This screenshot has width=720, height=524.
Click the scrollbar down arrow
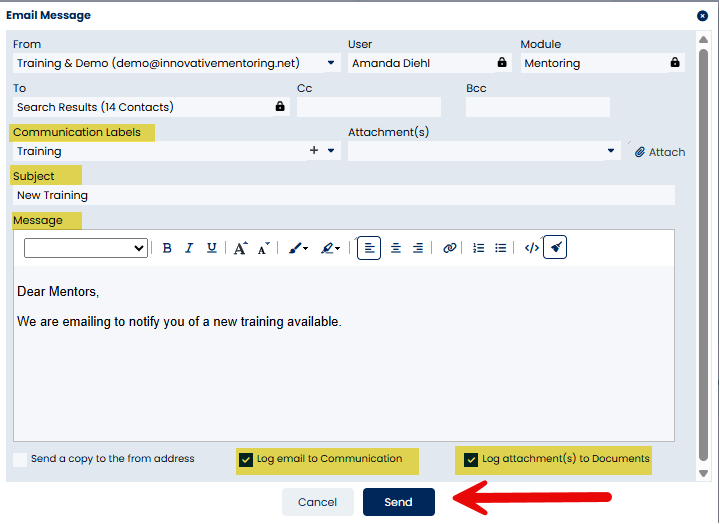pos(703,473)
